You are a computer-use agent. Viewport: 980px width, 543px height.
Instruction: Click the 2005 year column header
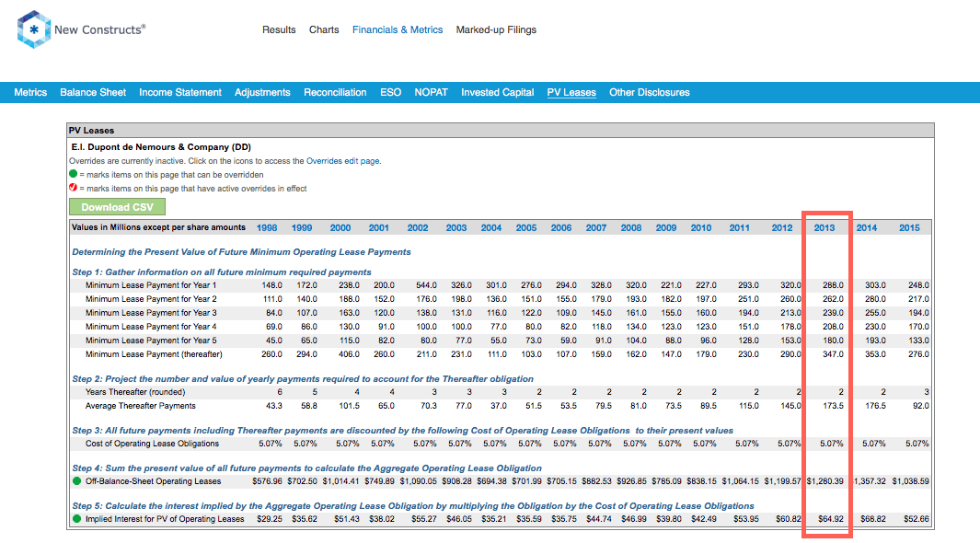(x=526, y=228)
